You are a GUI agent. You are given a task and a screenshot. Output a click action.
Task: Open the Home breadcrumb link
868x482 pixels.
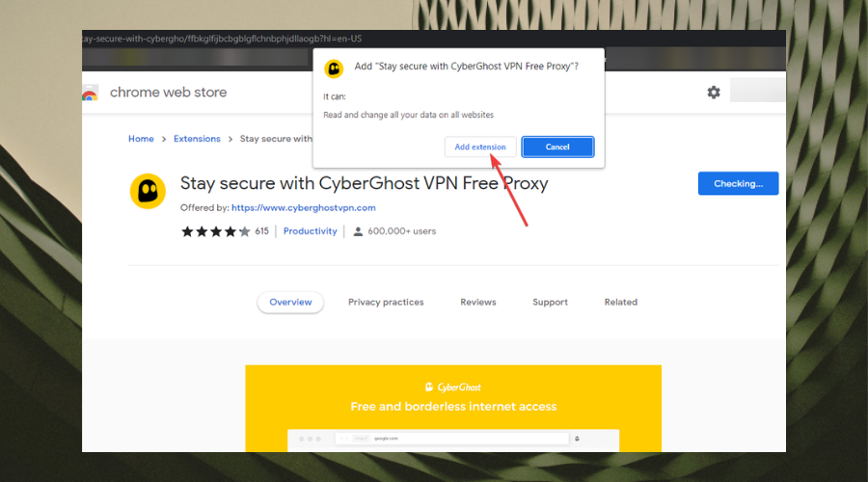pyautogui.click(x=141, y=139)
